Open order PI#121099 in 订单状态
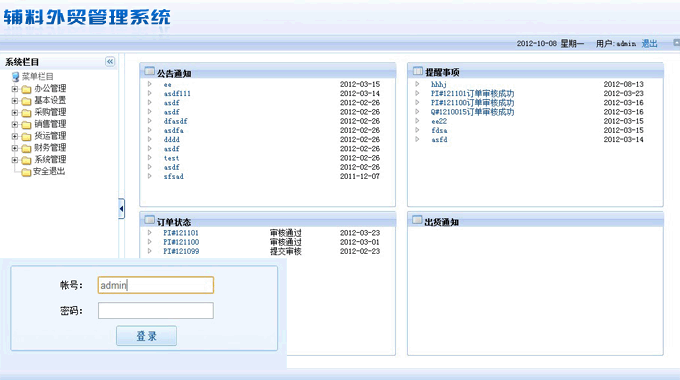 click(181, 251)
